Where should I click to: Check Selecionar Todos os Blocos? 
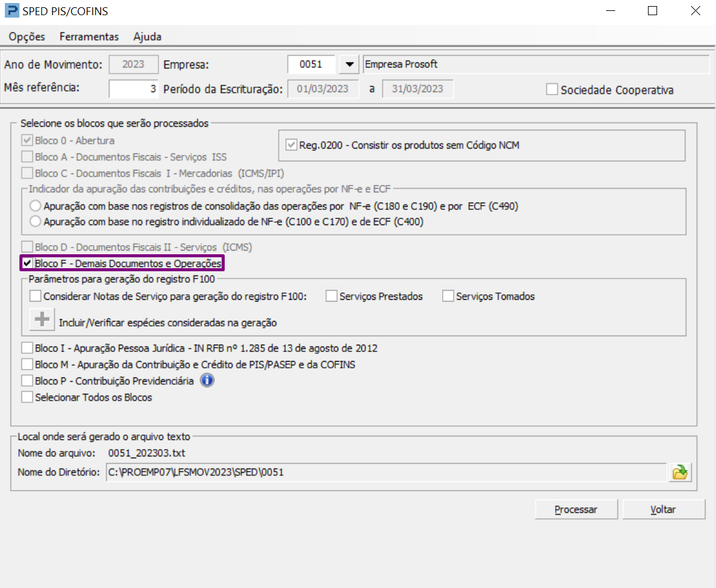pyautogui.click(x=27, y=397)
